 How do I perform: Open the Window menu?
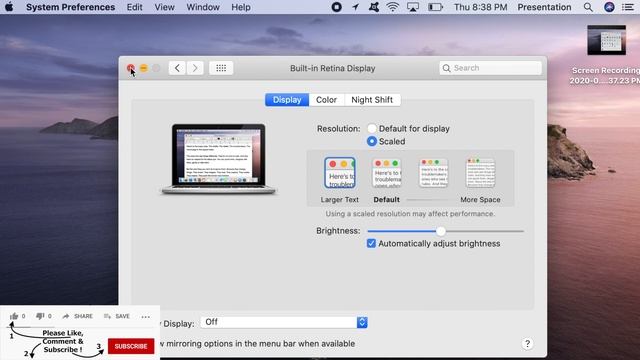pos(203,7)
